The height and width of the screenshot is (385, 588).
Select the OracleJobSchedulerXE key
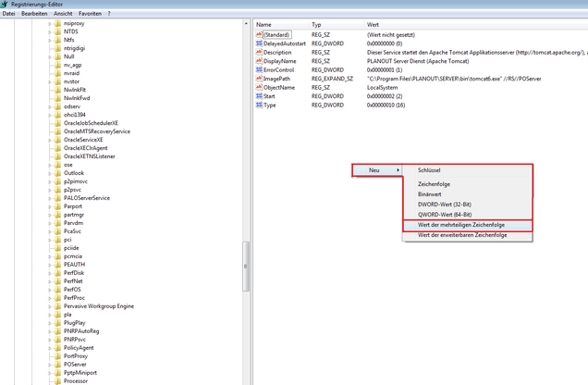coord(91,123)
